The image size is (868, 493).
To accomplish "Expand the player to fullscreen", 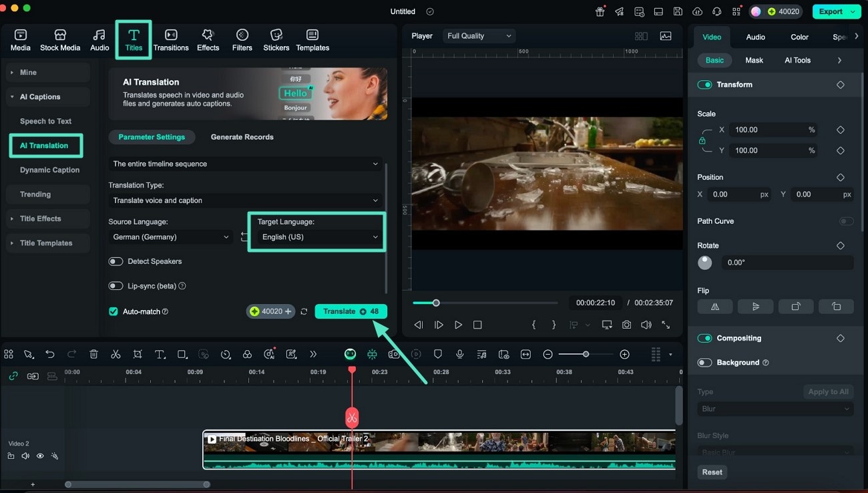I will (x=666, y=325).
